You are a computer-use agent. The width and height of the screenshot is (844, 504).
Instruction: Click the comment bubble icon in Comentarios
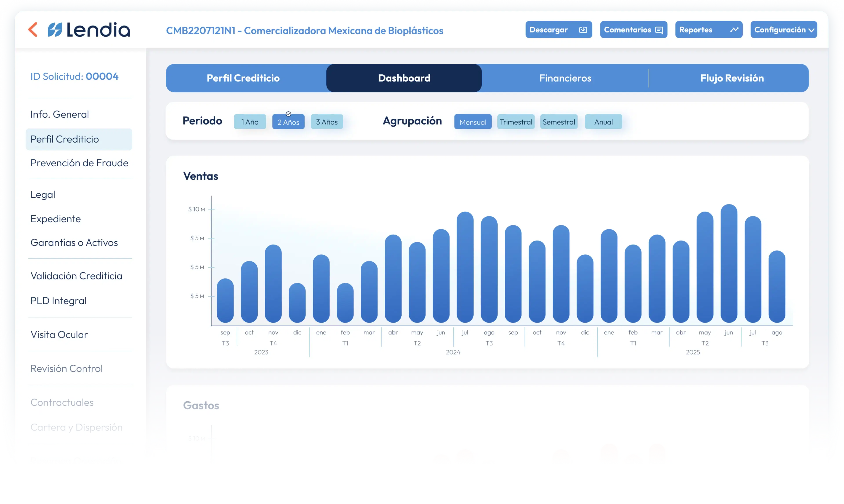point(659,30)
